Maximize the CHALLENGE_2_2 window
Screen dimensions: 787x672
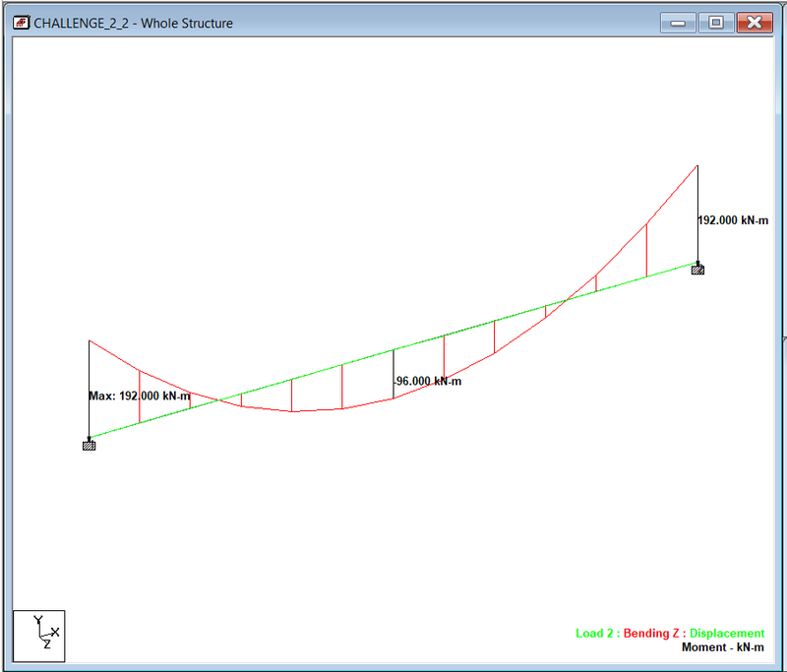[x=716, y=23]
